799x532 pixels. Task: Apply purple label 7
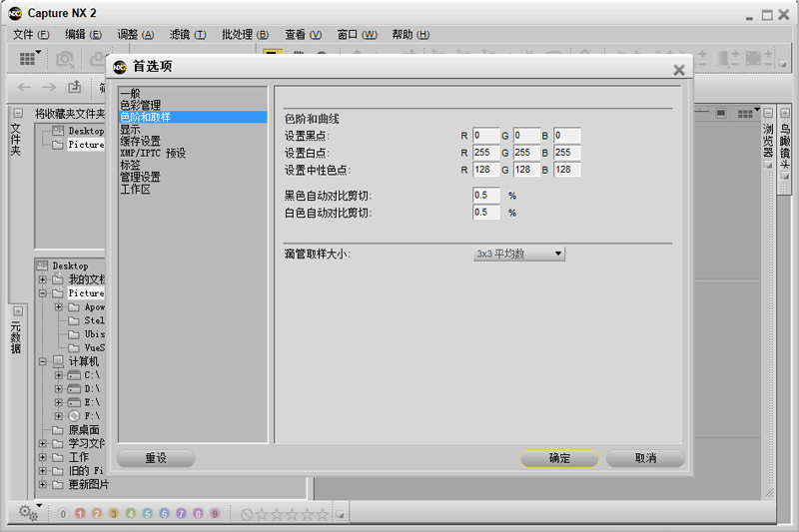(x=181, y=514)
